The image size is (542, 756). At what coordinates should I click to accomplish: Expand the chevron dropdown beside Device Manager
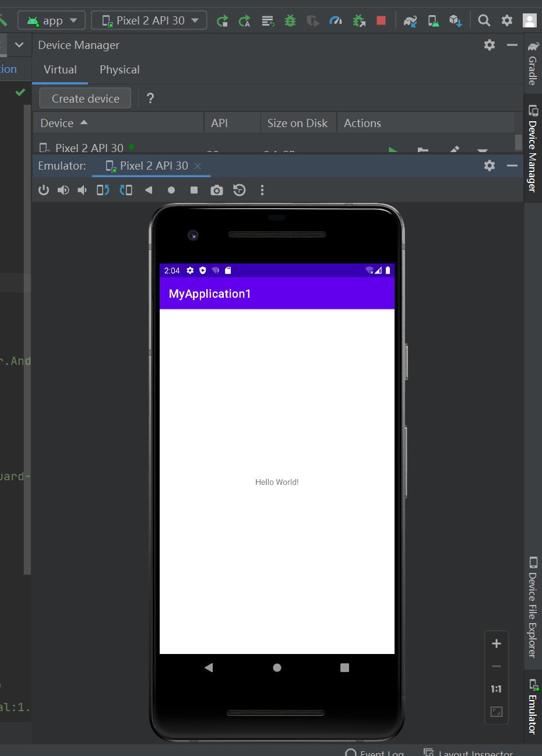point(19,45)
